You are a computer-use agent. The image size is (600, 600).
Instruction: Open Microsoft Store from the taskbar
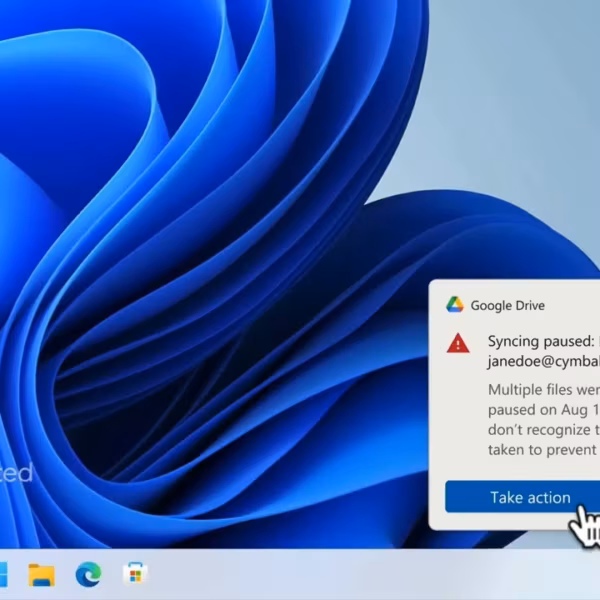tap(135, 574)
